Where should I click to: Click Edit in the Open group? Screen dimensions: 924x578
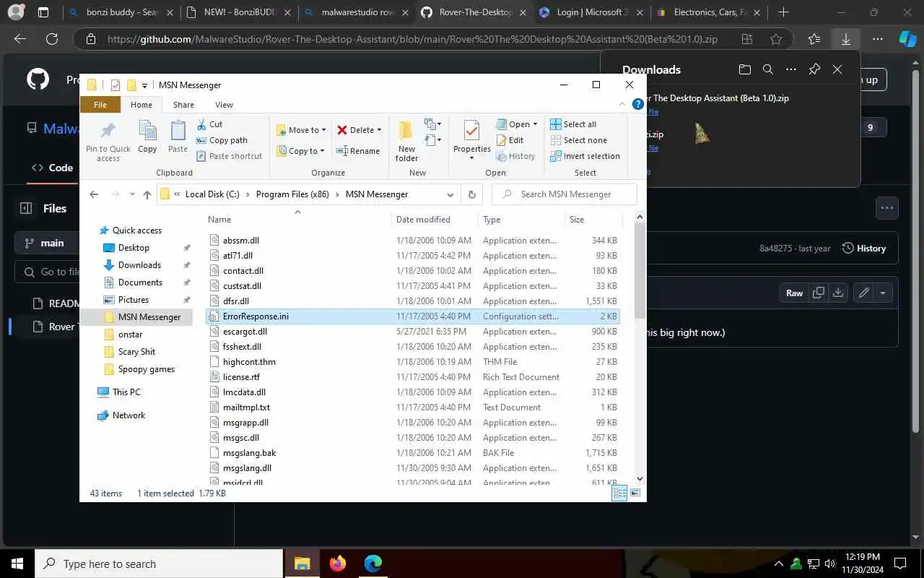coord(510,140)
